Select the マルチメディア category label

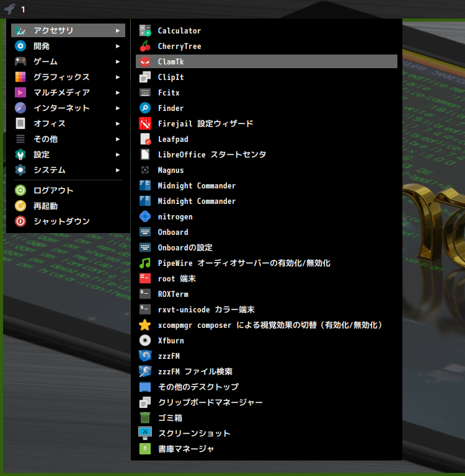[x=61, y=92]
